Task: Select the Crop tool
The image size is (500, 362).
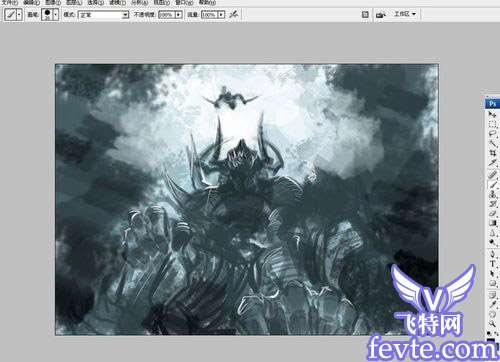Action: click(x=492, y=153)
